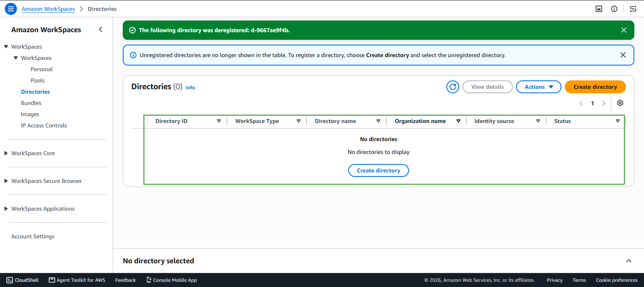Open the info panel icon in header
This screenshot has width=644, height=287.
click(x=614, y=9)
